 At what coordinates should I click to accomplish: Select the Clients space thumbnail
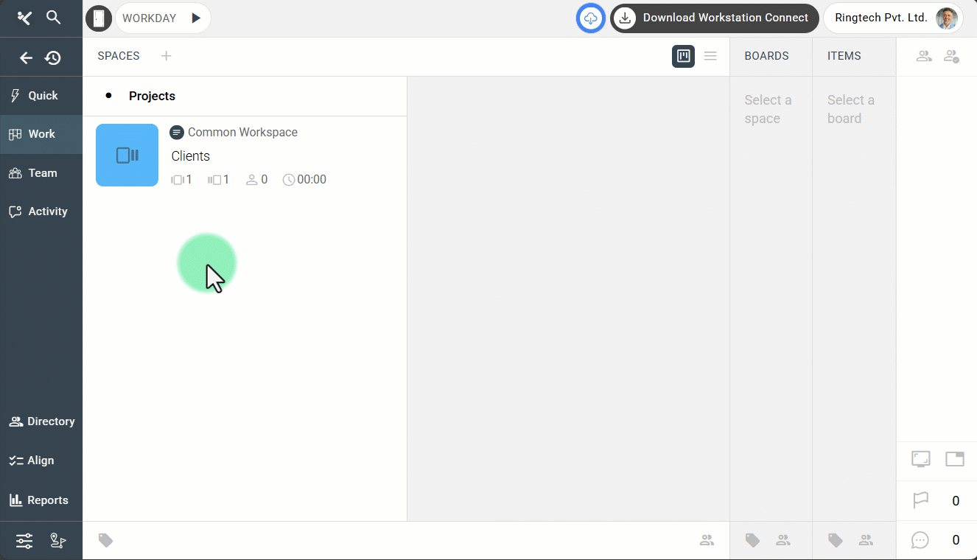127,155
